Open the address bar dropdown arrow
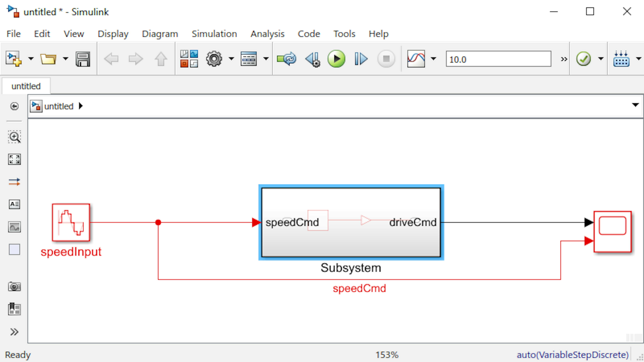This screenshot has height=362, width=644. (635, 105)
